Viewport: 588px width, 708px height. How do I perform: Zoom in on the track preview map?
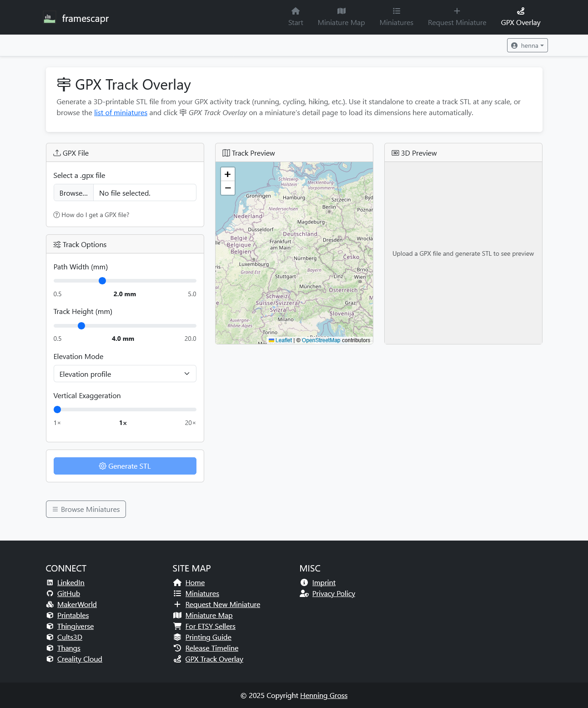(228, 174)
